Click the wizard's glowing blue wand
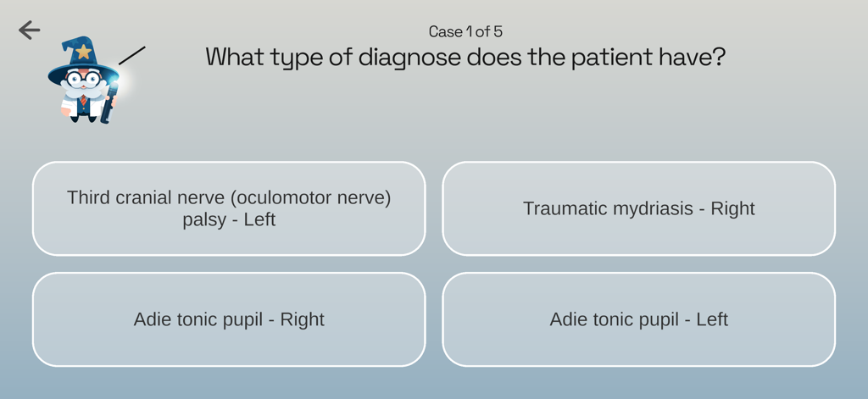Screen dimensions: 868x399 click(110, 100)
